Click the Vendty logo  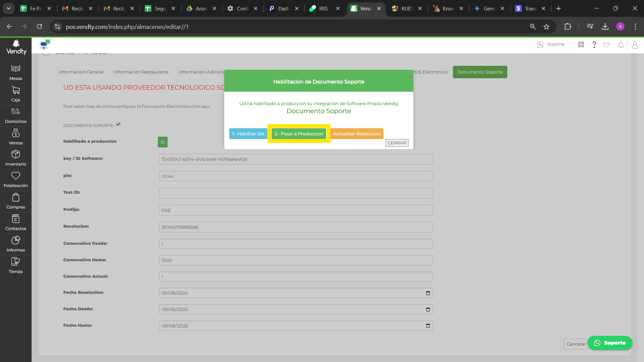[16, 47]
